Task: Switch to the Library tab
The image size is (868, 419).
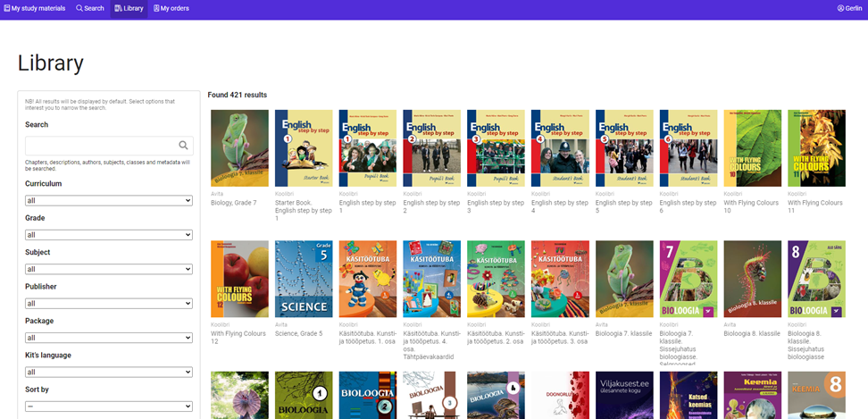Action: (129, 8)
